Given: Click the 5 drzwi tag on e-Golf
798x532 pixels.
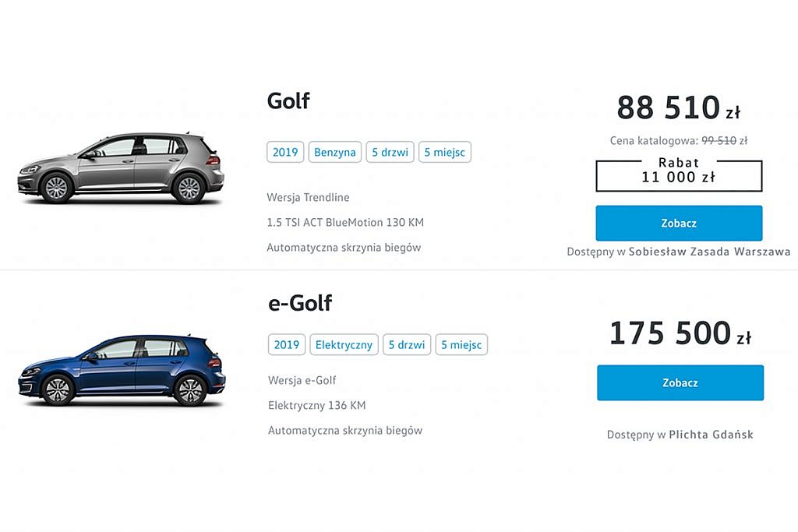Looking at the screenshot, I should coord(407,344).
